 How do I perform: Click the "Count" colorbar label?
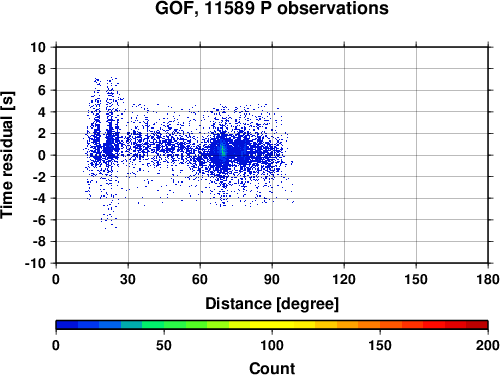click(272, 368)
